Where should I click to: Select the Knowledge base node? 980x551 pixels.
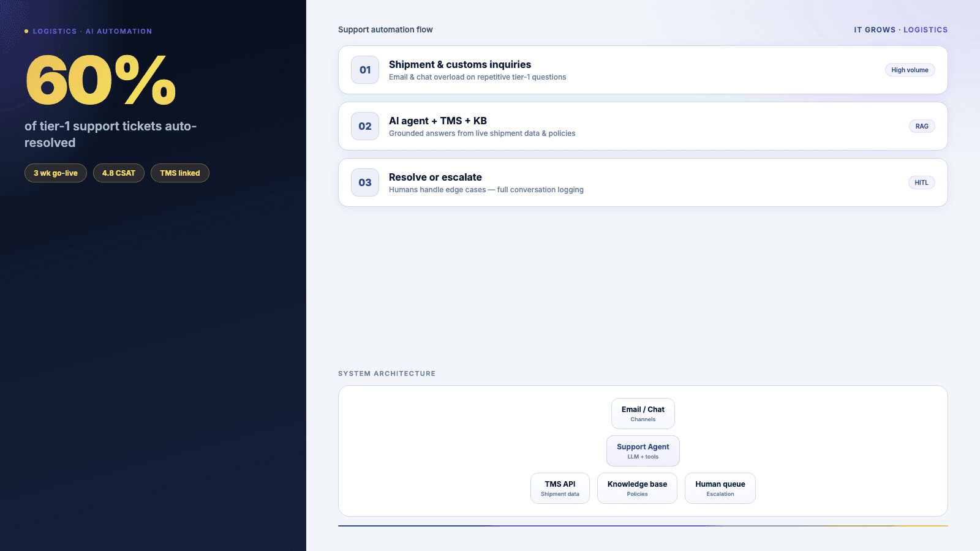pyautogui.click(x=637, y=489)
